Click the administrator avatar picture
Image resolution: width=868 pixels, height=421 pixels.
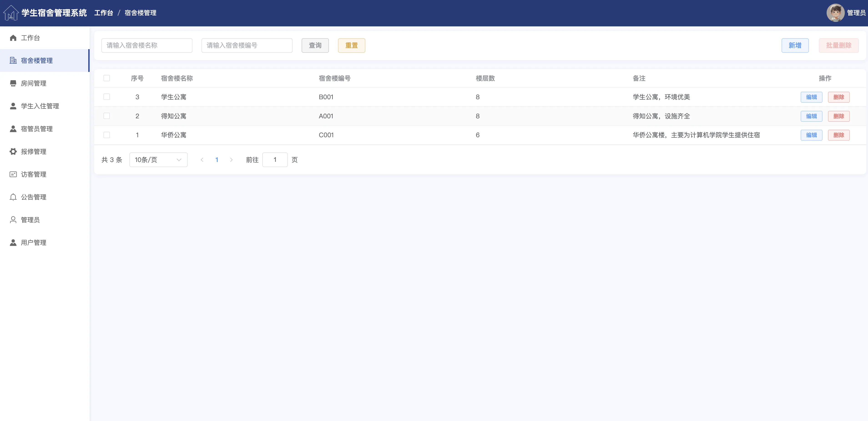(x=835, y=13)
